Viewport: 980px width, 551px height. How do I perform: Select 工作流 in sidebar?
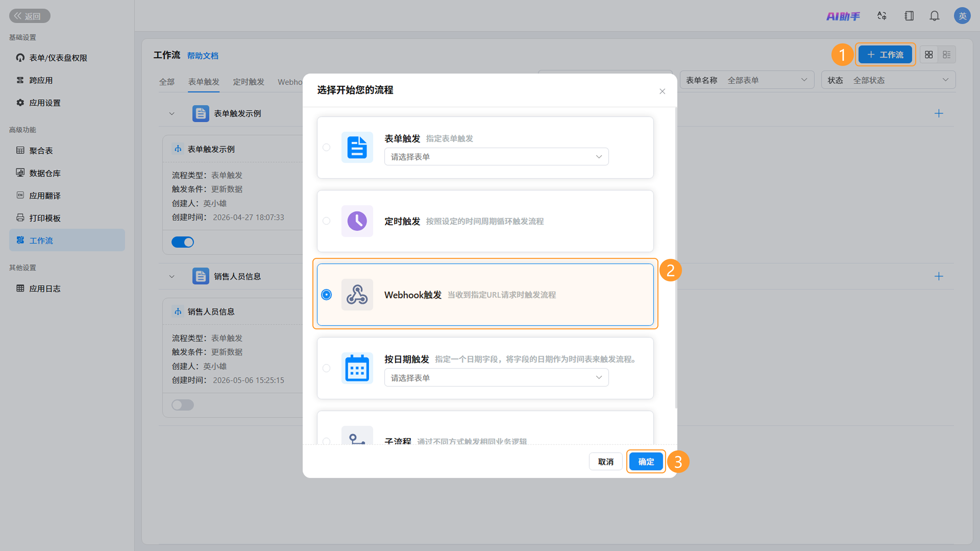pos(67,240)
